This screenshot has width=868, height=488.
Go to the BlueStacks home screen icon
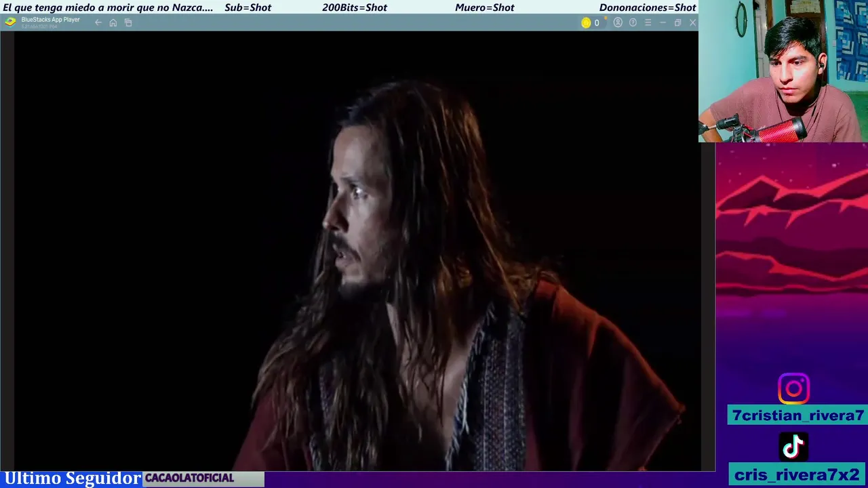113,22
